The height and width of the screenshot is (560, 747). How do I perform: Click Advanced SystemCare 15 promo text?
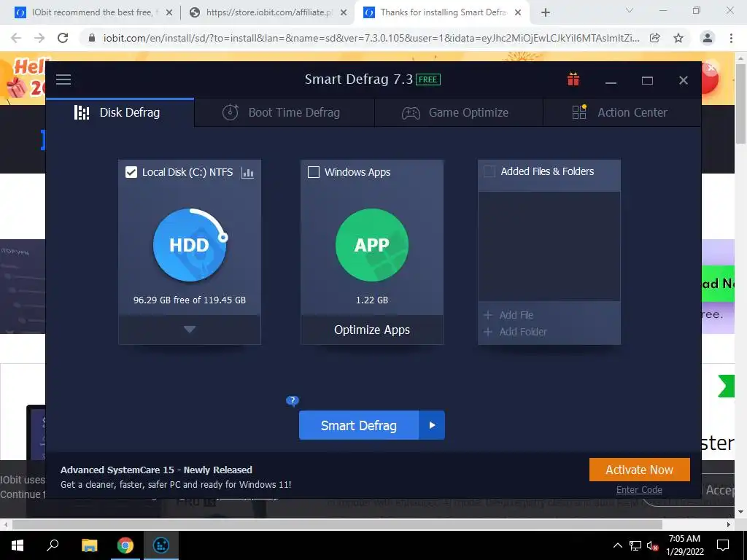[x=156, y=470]
